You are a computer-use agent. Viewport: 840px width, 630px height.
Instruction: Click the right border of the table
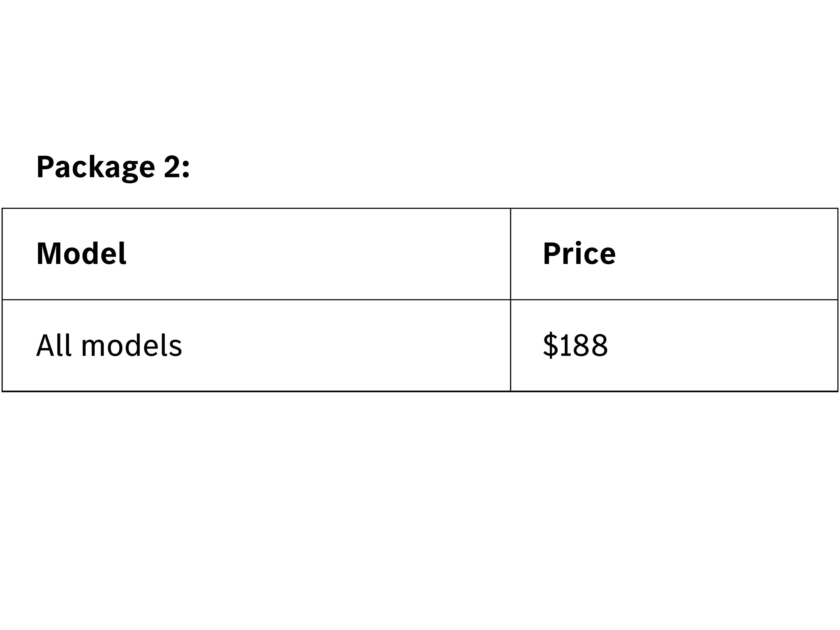coord(838,300)
